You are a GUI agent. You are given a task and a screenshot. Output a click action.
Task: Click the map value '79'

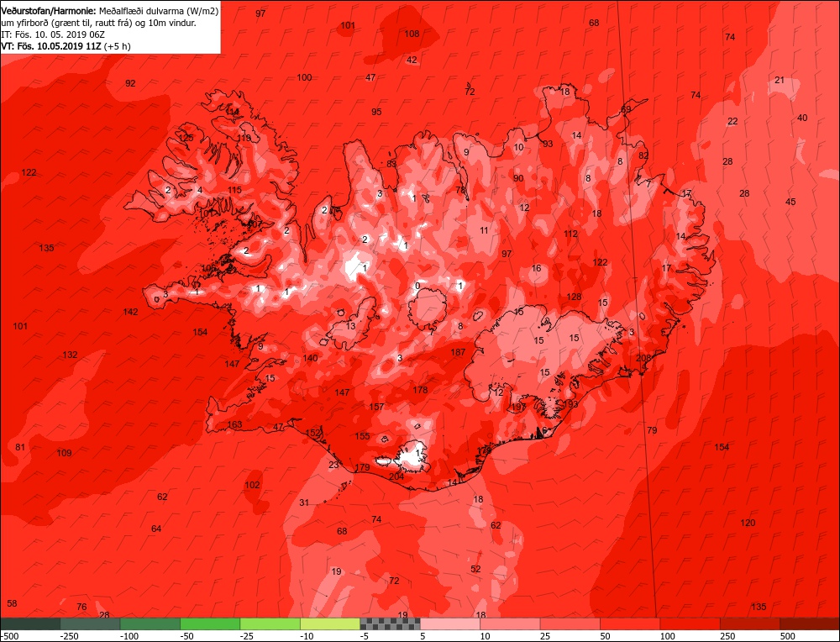pyautogui.click(x=652, y=430)
